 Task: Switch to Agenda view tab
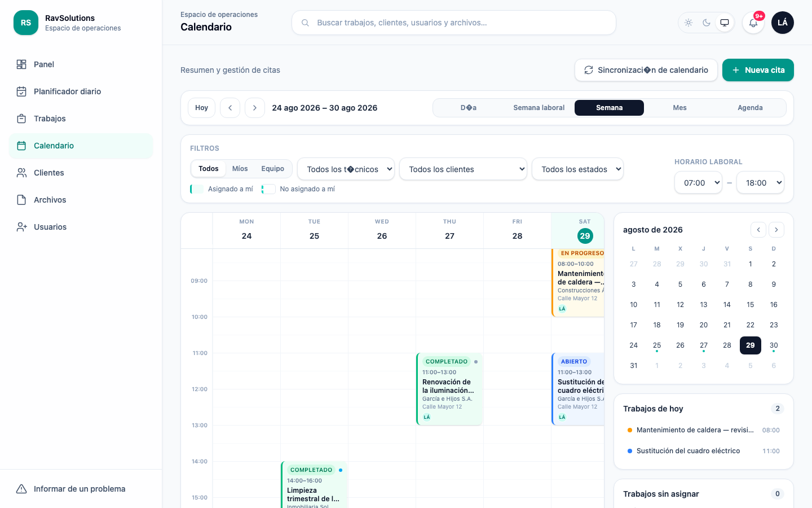[750, 108]
